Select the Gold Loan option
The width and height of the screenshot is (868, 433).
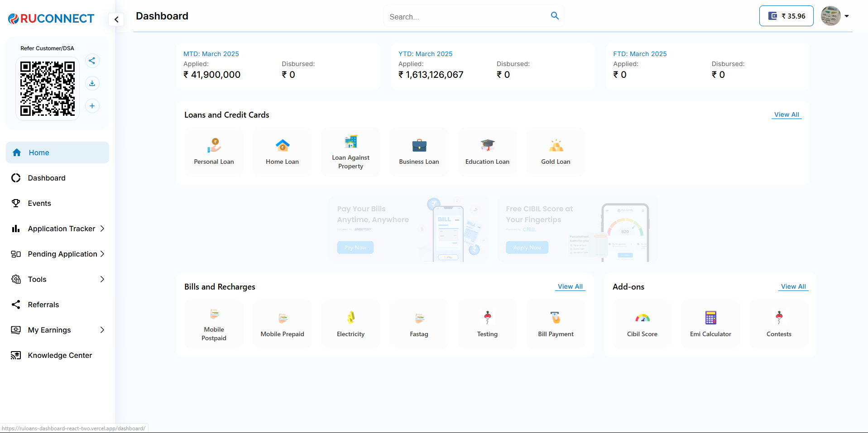click(556, 152)
